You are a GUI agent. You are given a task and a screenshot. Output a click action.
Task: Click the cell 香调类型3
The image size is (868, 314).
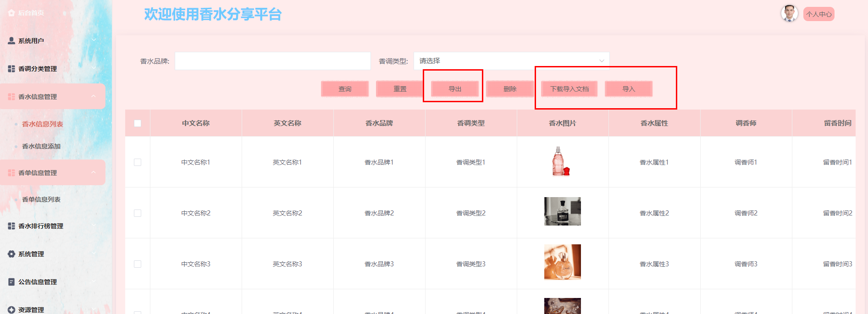(x=471, y=264)
